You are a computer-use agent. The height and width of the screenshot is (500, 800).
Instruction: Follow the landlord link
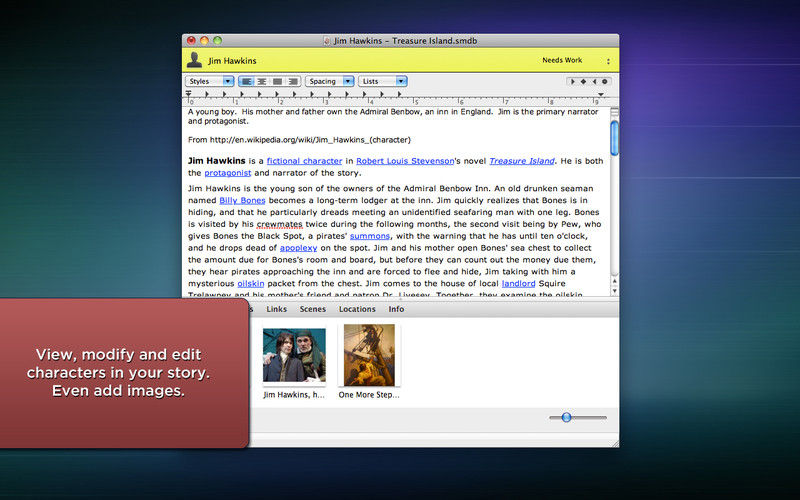pyautogui.click(x=518, y=283)
